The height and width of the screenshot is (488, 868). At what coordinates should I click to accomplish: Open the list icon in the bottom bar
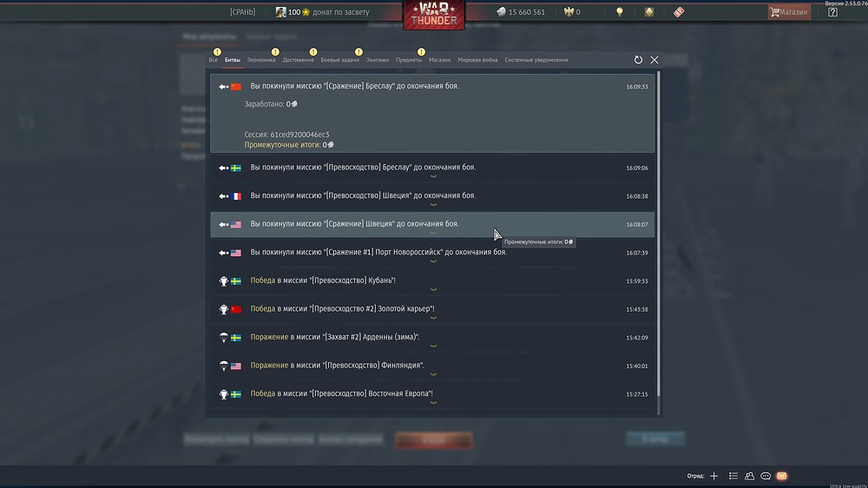(x=733, y=476)
